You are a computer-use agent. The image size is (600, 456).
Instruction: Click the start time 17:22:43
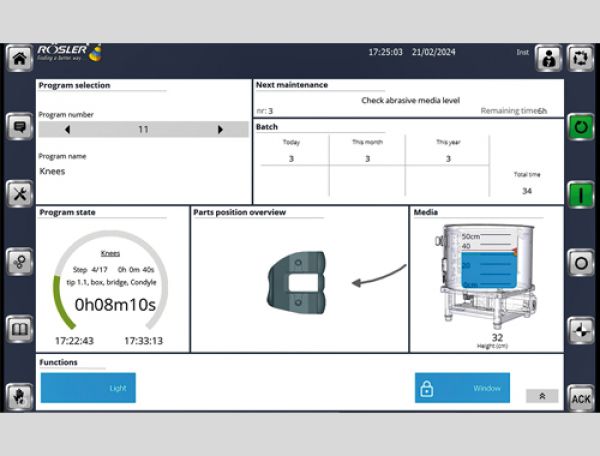(74, 340)
